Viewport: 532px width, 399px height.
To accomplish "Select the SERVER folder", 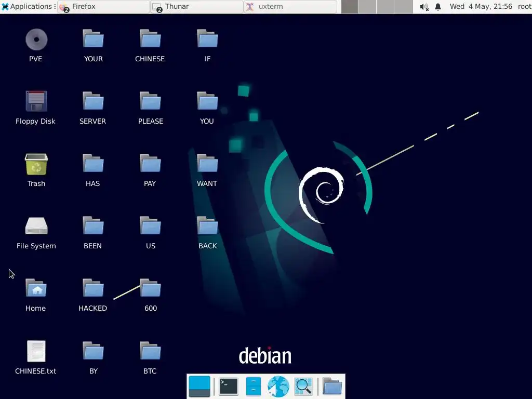I will 93,101.
